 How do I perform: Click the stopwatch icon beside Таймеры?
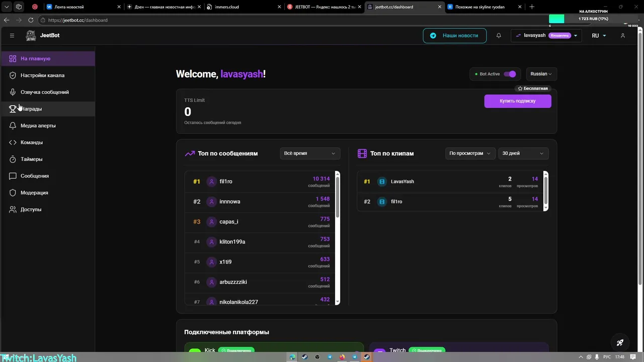click(13, 159)
